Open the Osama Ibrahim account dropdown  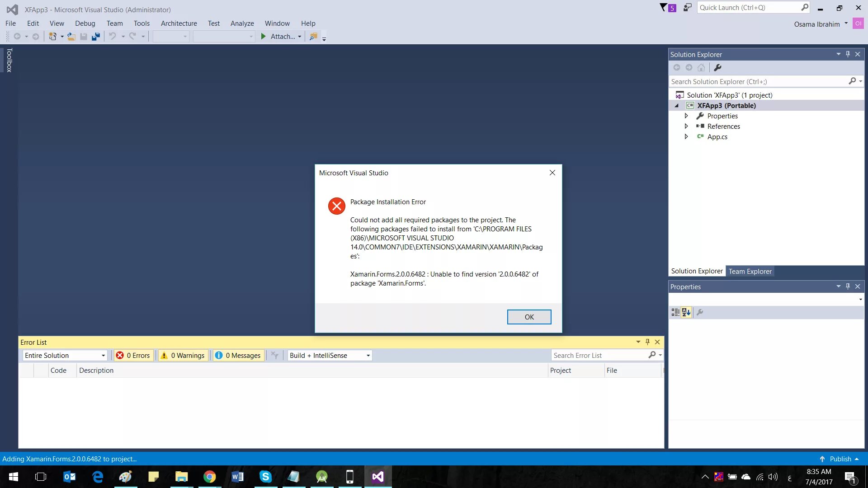point(846,23)
